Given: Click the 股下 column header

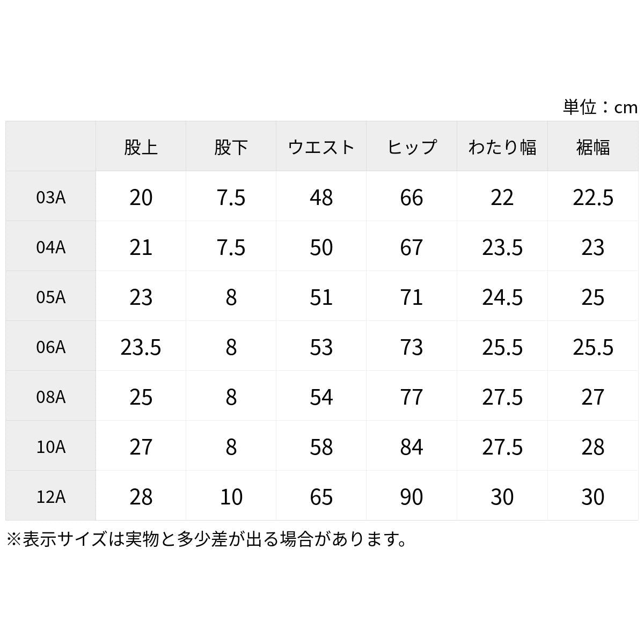Looking at the screenshot, I should click(231, 147).
